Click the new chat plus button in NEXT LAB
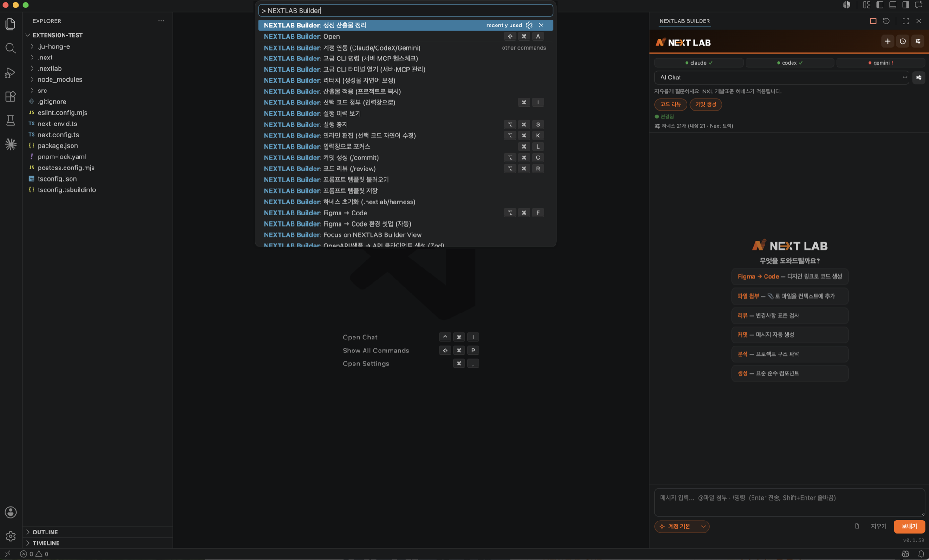This screenshot has height=560, width=929. tap(888, 41)
